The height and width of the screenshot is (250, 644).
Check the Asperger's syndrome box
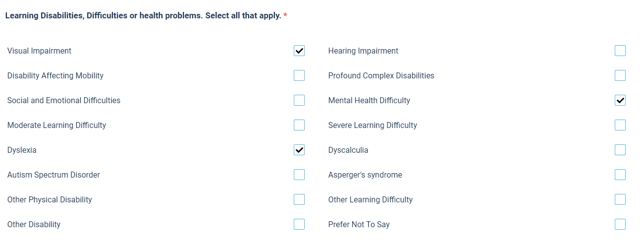tap(620, 175)
